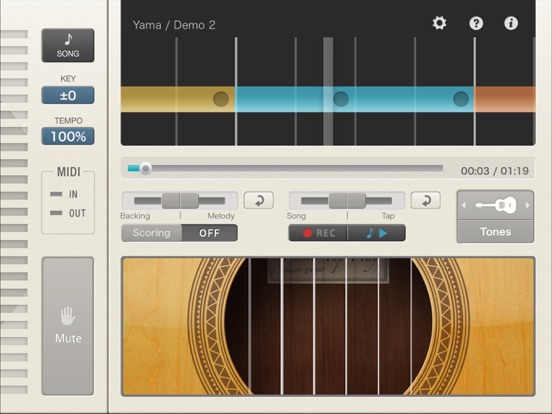Open help with the question mark icon

476,23
